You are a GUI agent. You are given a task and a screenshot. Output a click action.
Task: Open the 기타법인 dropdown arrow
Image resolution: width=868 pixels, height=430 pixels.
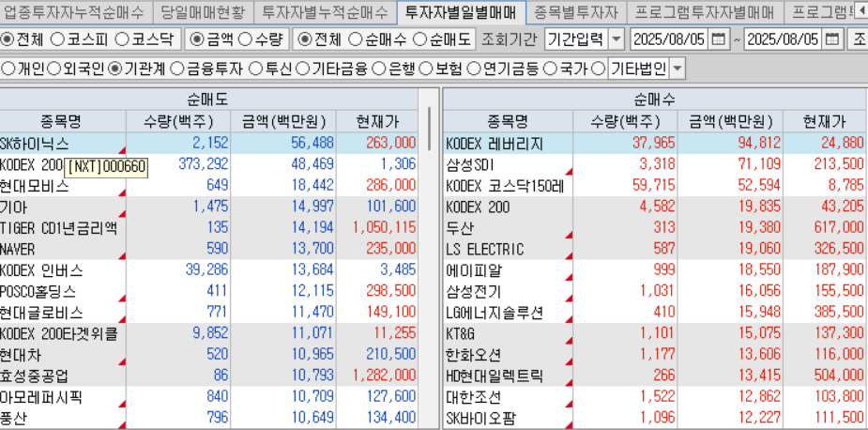coord(678,69)
